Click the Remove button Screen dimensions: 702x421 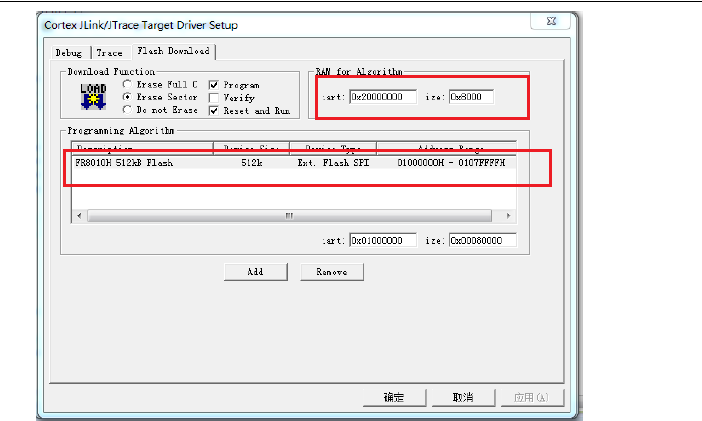332,272
